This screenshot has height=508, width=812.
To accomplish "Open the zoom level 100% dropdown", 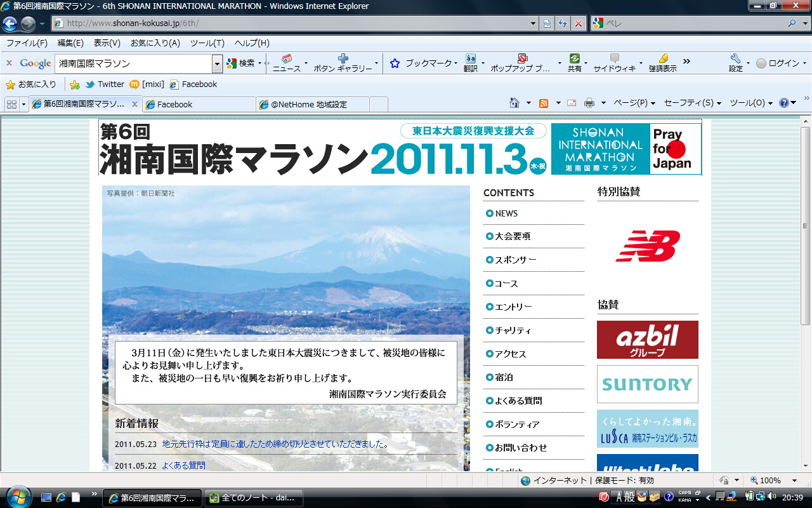I will pyautogui.click(x=794, y=481).
